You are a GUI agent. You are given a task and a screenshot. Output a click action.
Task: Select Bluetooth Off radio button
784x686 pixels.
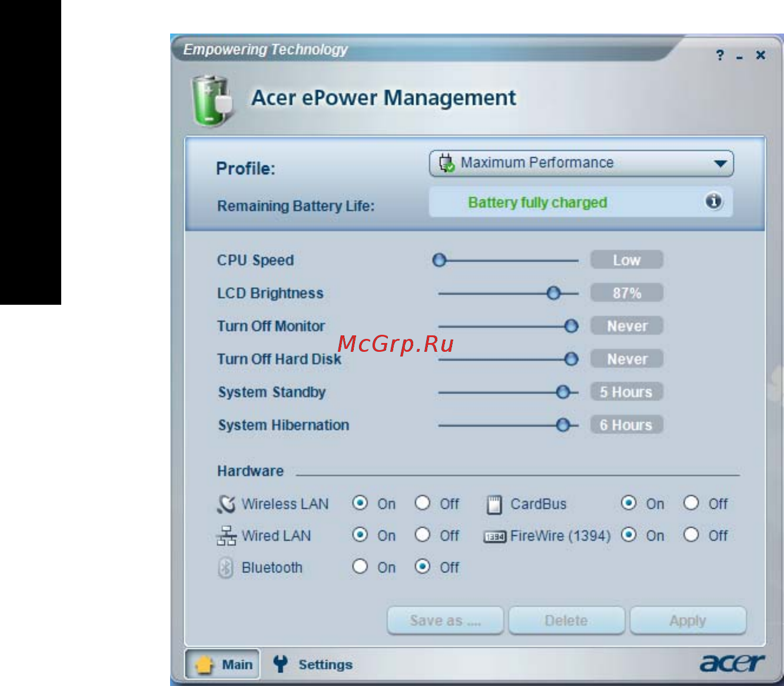point(423,567)
